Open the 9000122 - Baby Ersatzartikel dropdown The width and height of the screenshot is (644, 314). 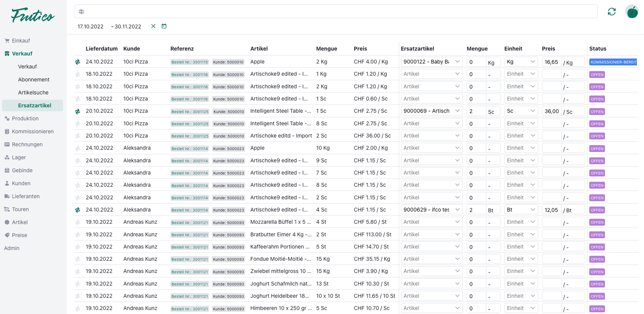coord(431,62)
